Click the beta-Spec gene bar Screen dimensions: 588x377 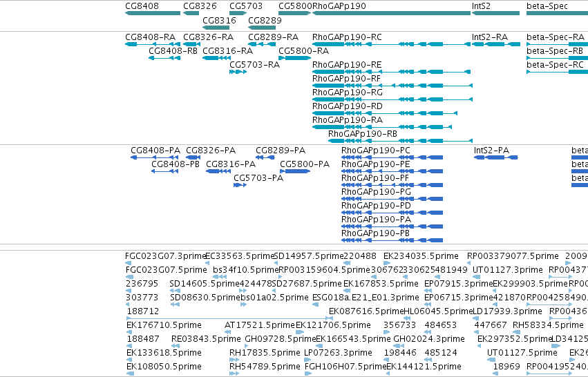[557, 13]
